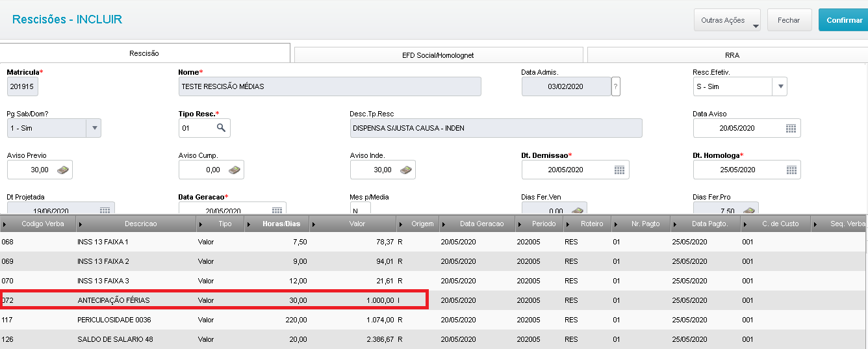The height and width of the screenshot is (349, 868).
Task: Click the arrow of Descricao column header
Action: point(81,224)
